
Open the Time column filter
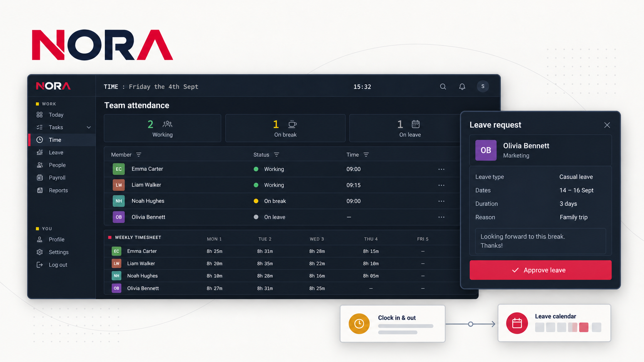click(x=366, y=155)
